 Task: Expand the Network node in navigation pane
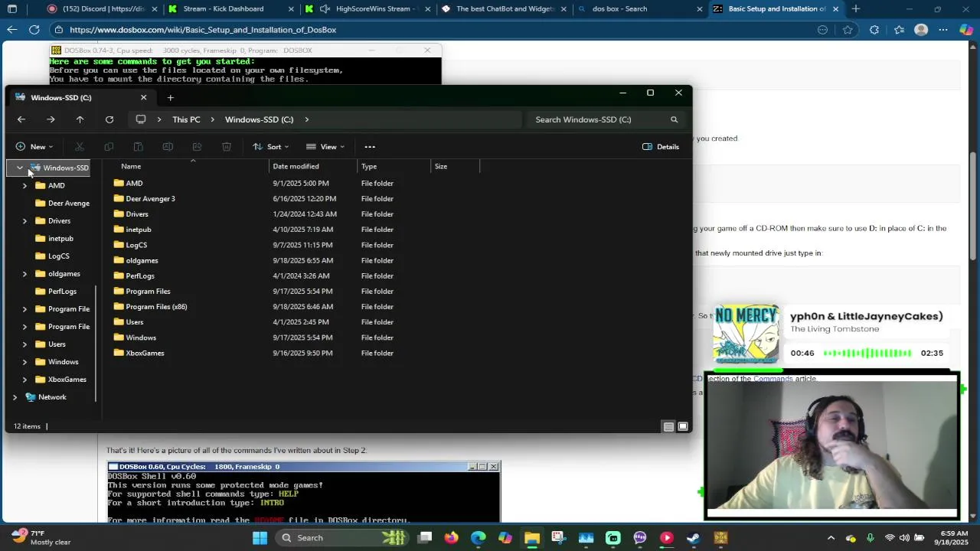15,396
